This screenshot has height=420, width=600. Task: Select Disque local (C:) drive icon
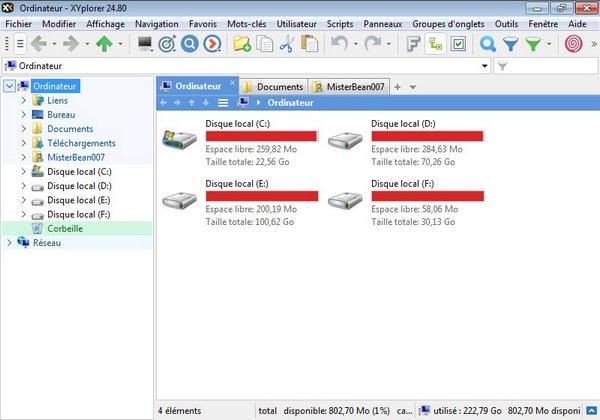coord(179,139)
